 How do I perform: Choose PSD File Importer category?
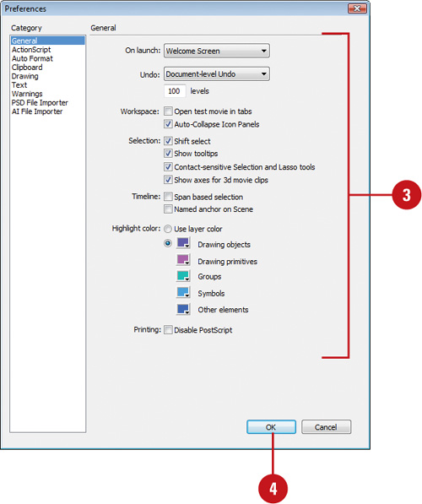pos(40,102)
